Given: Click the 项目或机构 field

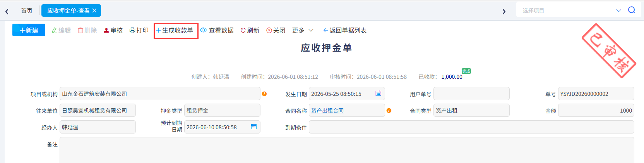Looking at the screenshot, I should point(160,94).
